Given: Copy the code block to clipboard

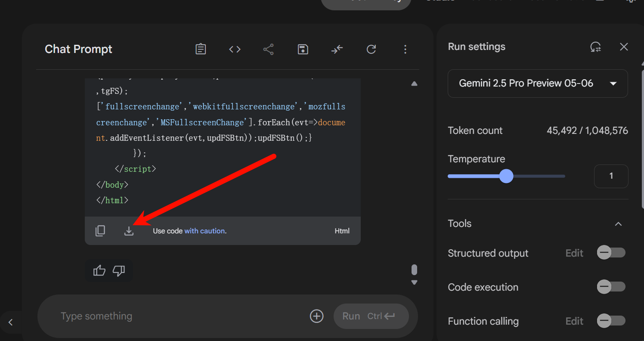Looking at the screenshot, I should click(x=100, y=231).
